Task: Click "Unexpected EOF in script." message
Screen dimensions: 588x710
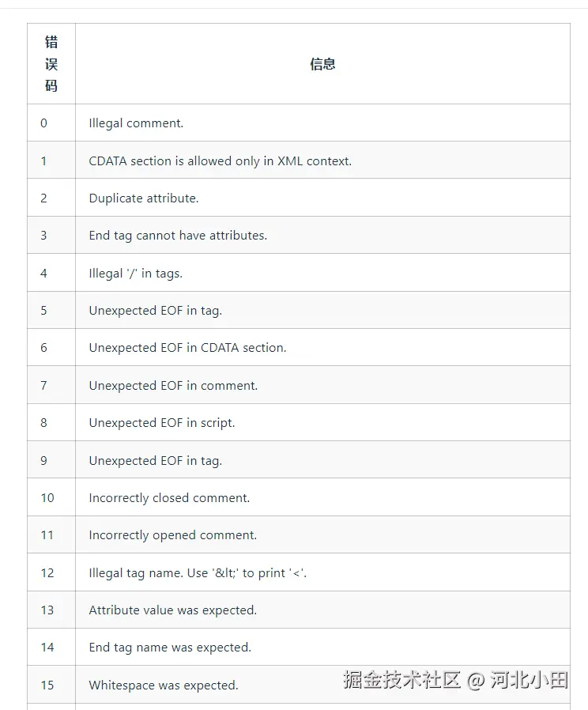Action: coord(161,423)
